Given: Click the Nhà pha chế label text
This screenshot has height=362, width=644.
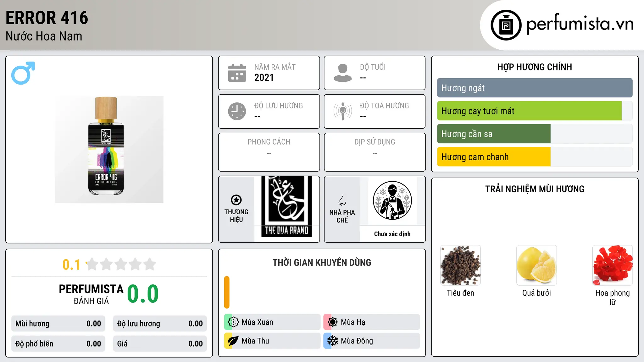Looking at the screenshot, I should coord(342,216).
